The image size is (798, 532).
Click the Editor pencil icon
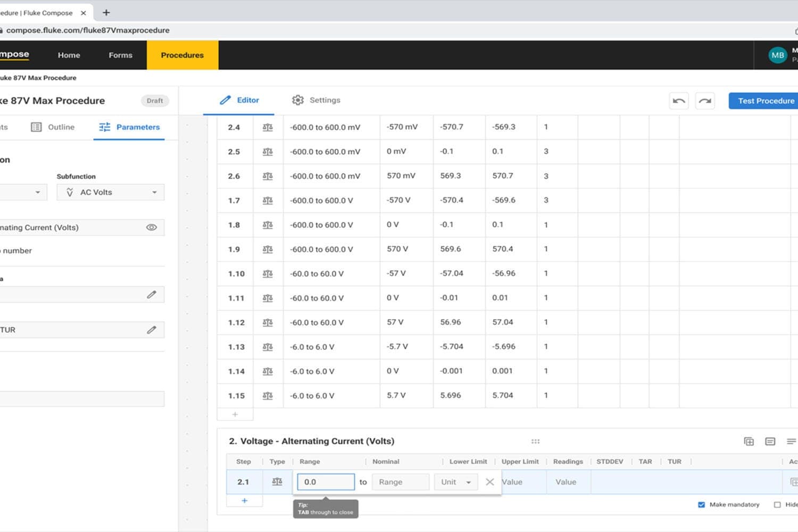pyautogui.click(x=225, y=100)
